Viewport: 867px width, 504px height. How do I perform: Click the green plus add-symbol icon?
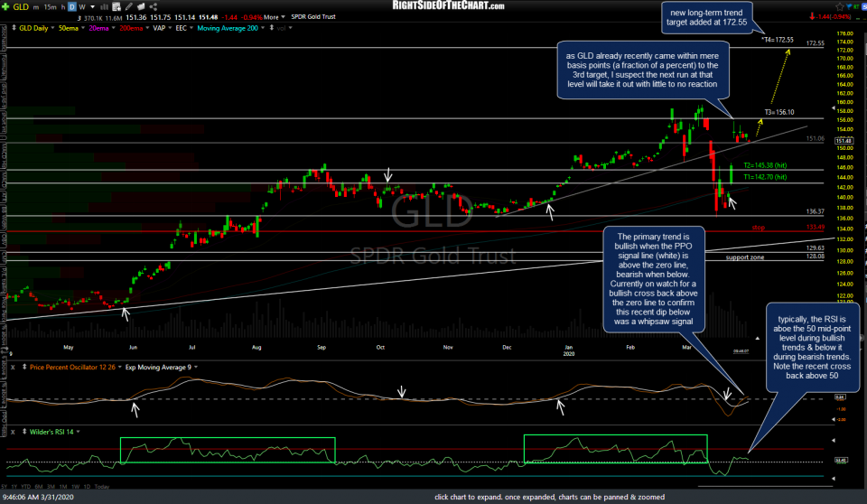click(x=5, y=6)
